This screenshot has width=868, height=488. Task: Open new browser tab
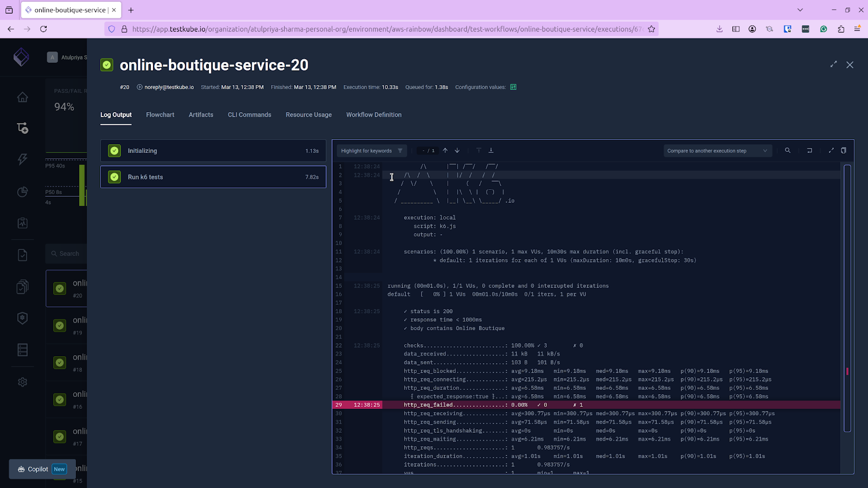(x=131, y=10)
